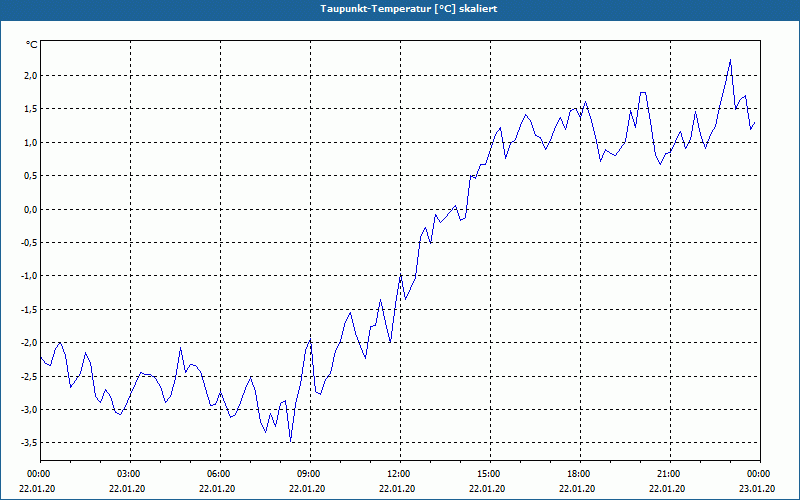The height and width of the screenshot is (500, 800).
Task: Click the '0,0' y-axis label
Action: coord(31,209)
